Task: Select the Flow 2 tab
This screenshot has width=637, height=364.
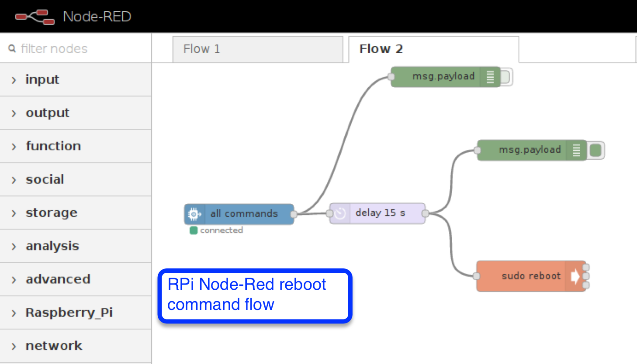Action: click(434, 49)
